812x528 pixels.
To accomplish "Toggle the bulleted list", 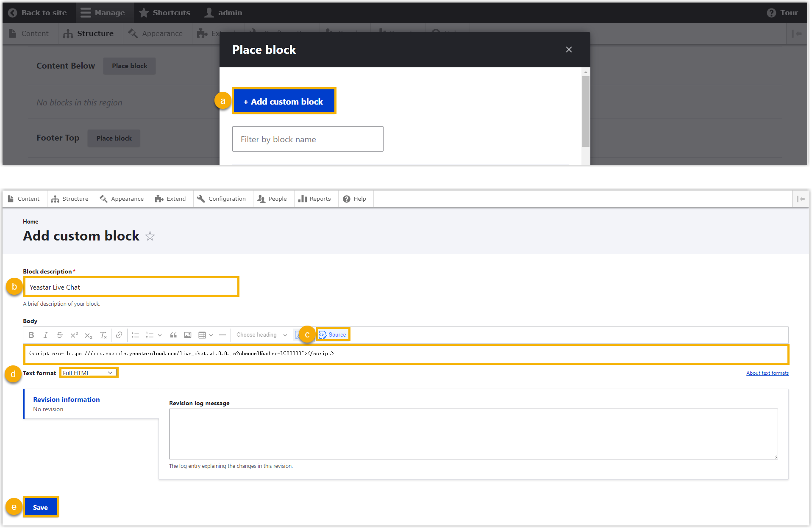I will pyautogui.click(x=135, y=335).
